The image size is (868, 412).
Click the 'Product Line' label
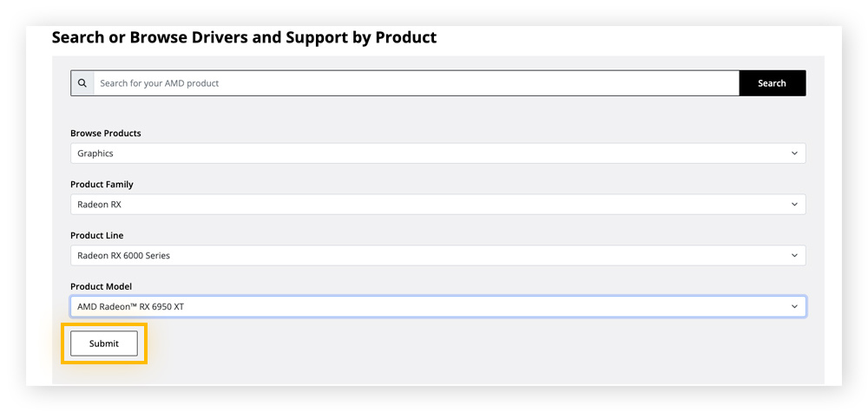[x=97, y=236]
